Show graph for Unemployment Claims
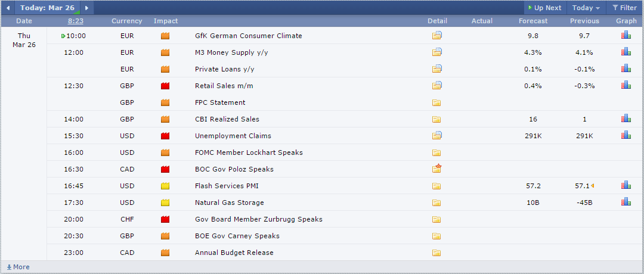644x274 pixels. 626,135
